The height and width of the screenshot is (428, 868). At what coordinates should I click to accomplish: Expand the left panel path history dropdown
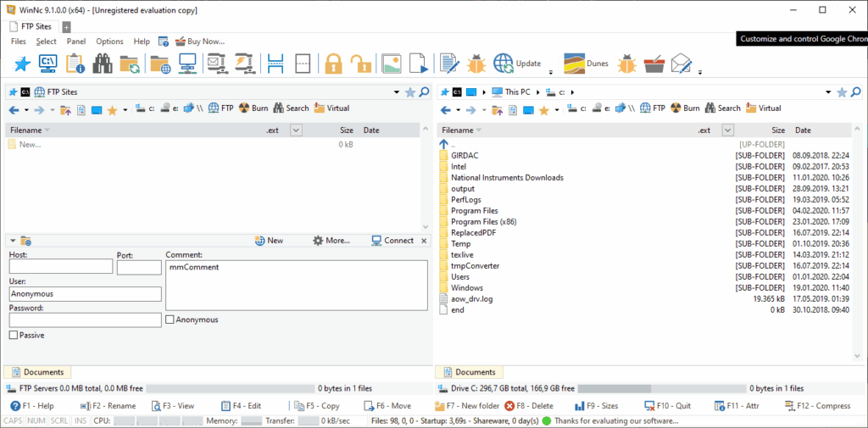pyautogui.click(x=397, y=92)
